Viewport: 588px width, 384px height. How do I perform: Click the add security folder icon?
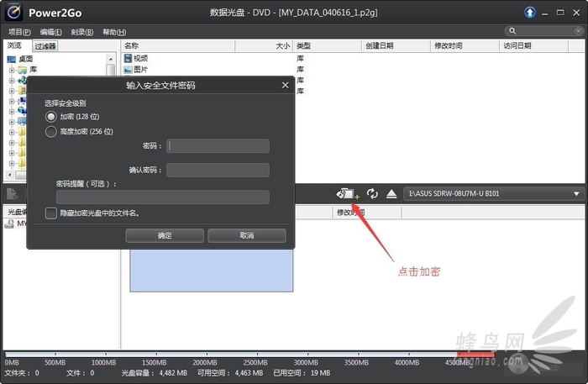[x=347, y=194]
